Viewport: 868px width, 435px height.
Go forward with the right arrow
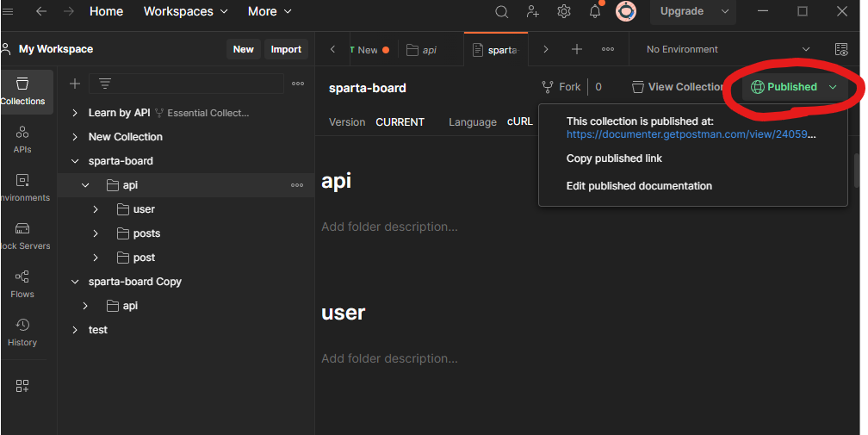pos(69,11)
